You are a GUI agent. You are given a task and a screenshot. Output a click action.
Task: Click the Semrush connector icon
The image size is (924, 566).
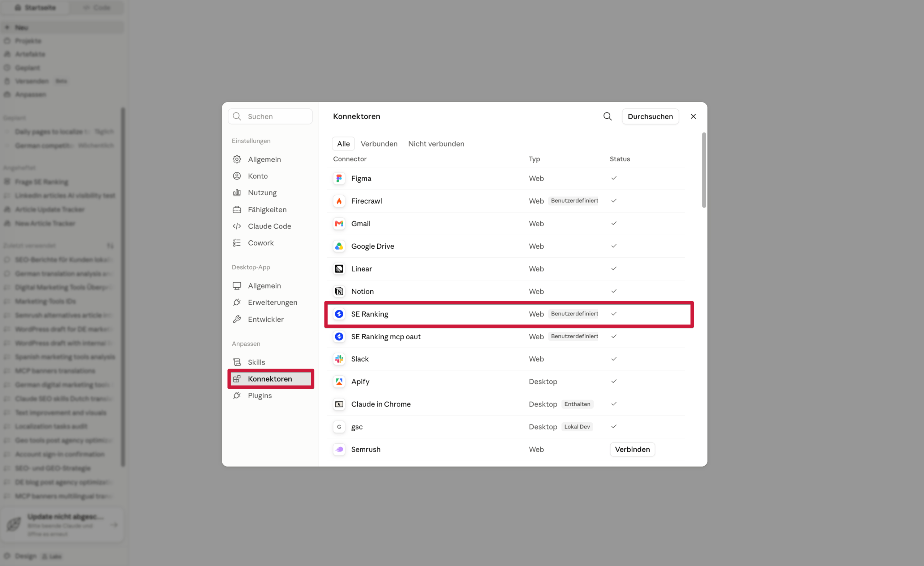point(339,449)
